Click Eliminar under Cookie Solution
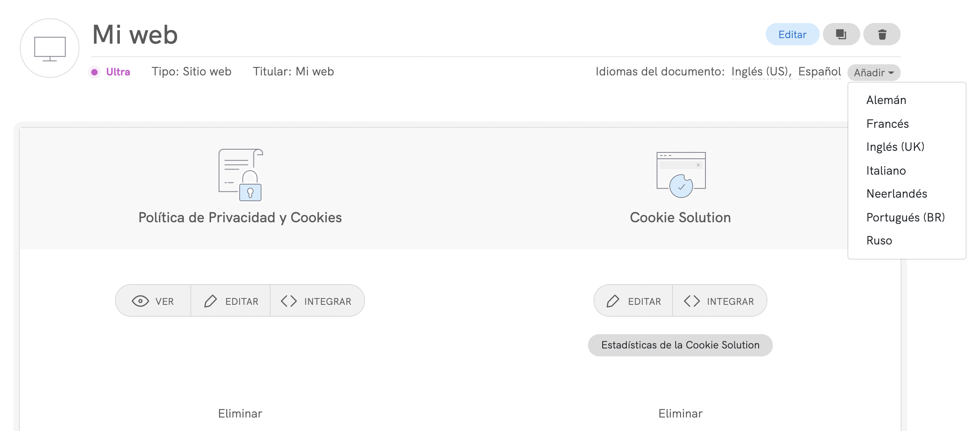The image size is (980, 431). tap(680, 414)
